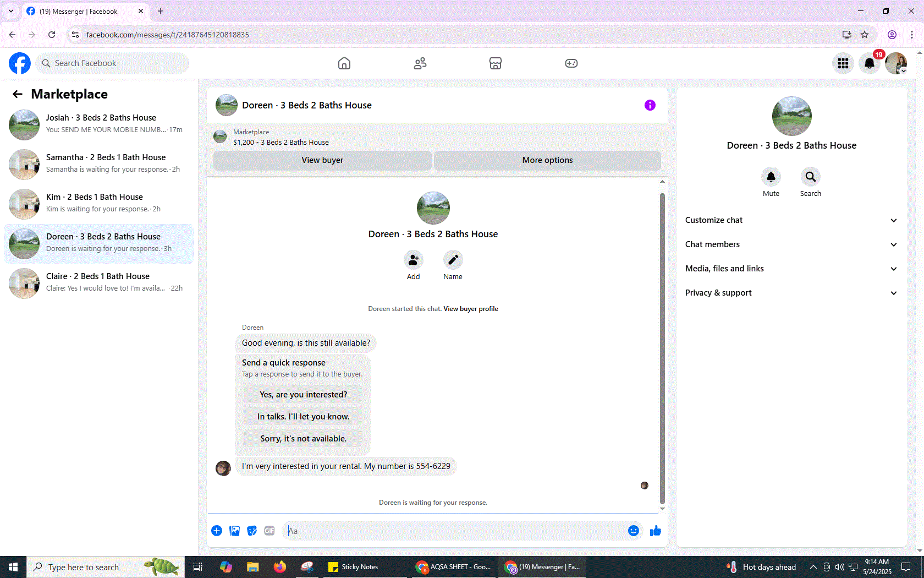Open the Friends icon in top navigation
Screen dimensions: 924x578
(420, 63)
